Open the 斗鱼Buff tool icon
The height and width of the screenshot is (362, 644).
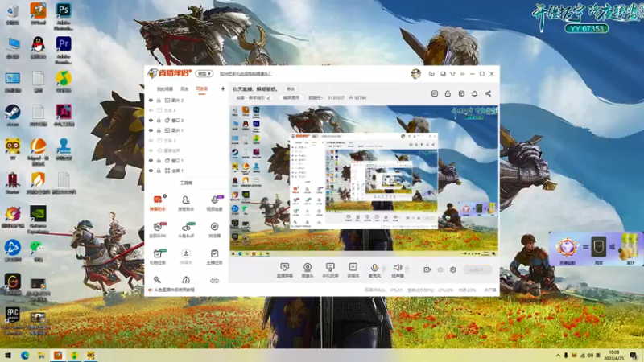(186, 230)
